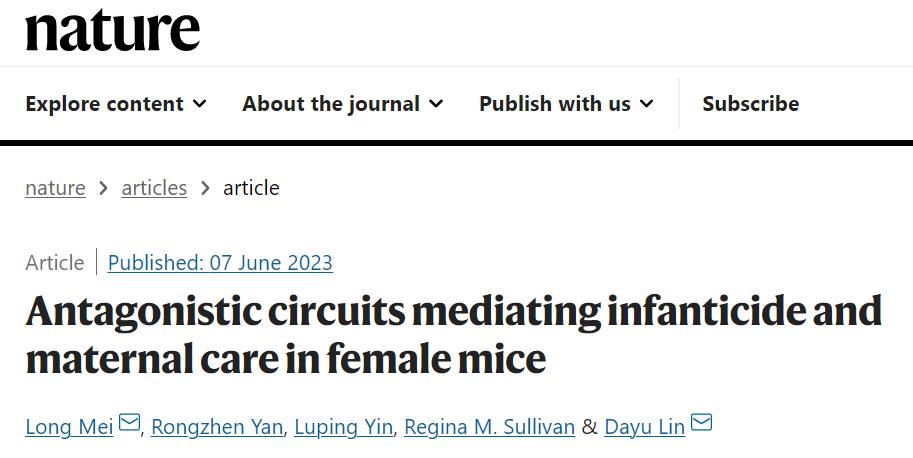The image size is (913, 458).
Task: Click the Article type label
Action: (x=55, y=263)
